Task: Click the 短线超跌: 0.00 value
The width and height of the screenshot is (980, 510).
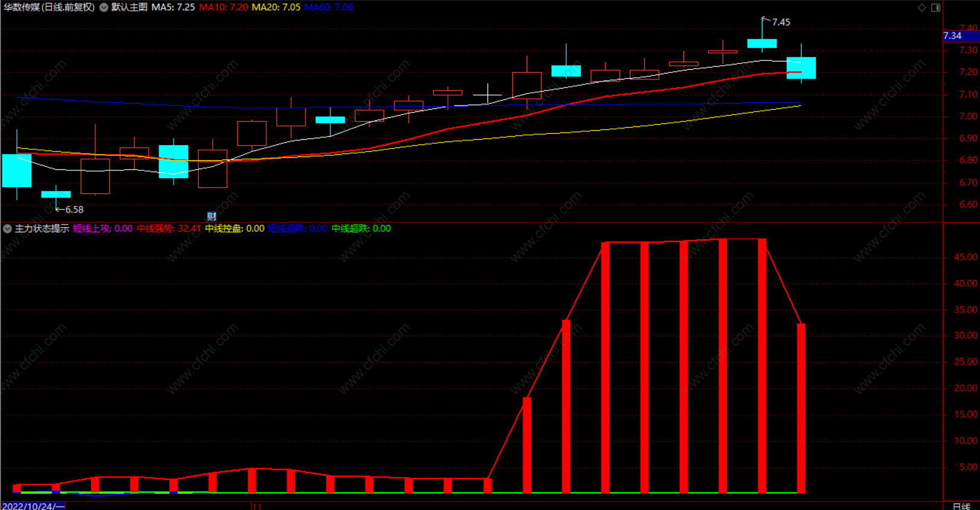Action: [x=298, y=229]
